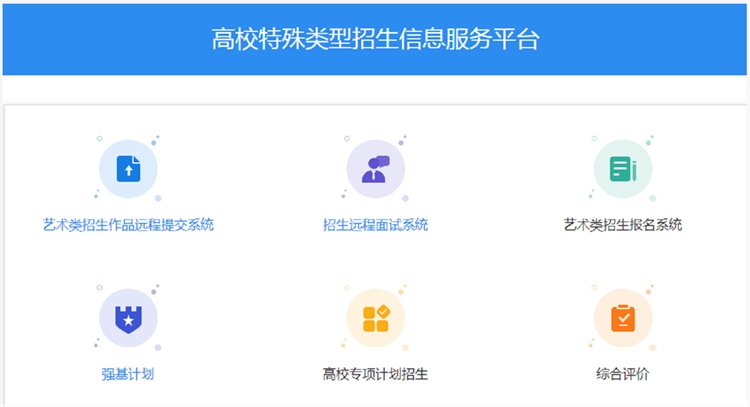
Task: Open 艺术类招生作品远程提交系统 link
Action: tap(128, 225)
